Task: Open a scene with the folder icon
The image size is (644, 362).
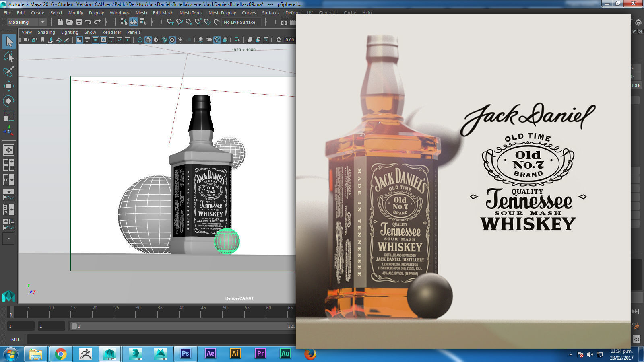Action: click(70, 22)
